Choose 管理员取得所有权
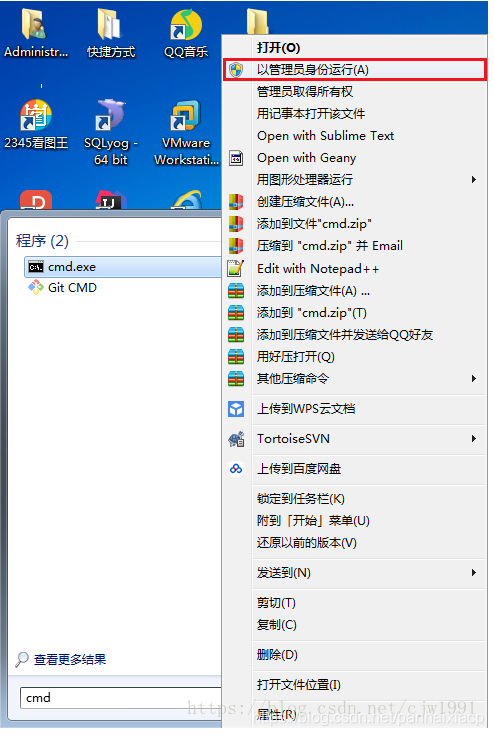Image resolution: width=494 pixels, height=736 pixels. click(x=357, y=92)
